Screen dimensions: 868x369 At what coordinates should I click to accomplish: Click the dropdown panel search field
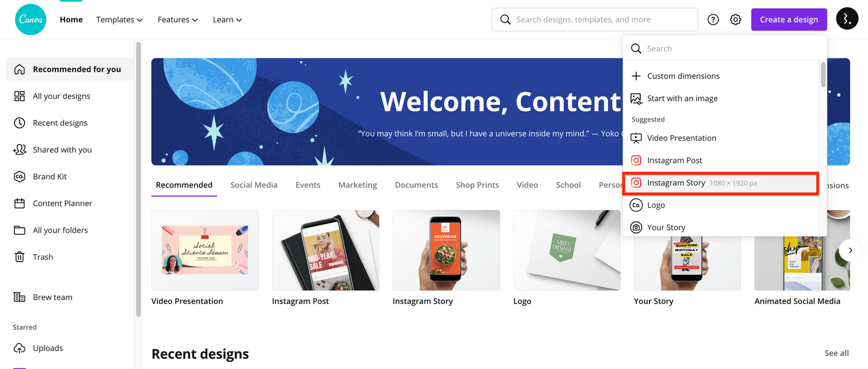724,49
